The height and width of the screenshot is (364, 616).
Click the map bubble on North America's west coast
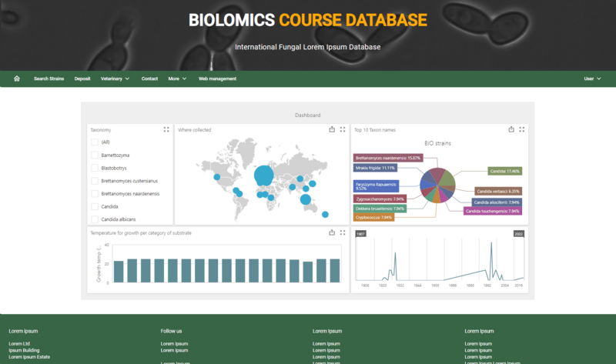[217, 177]
